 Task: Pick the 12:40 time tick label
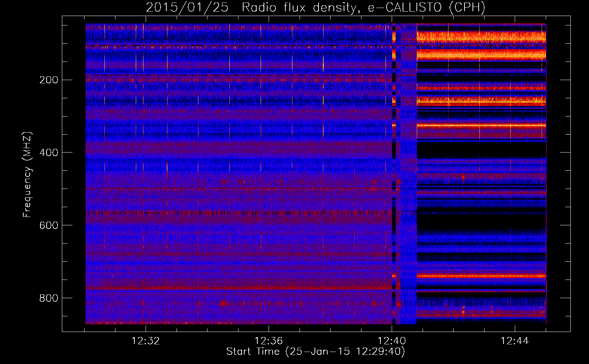pyautogui.click(x=392, y=341)
